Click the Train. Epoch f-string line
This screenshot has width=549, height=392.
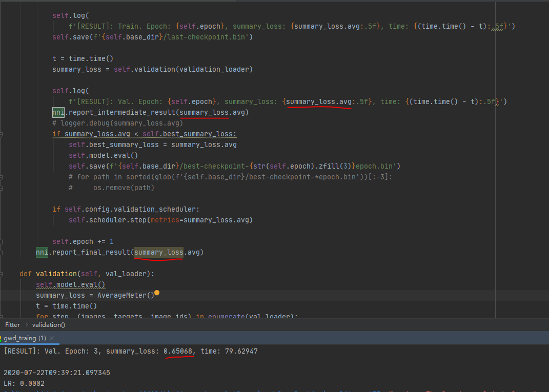coord(292,26)
